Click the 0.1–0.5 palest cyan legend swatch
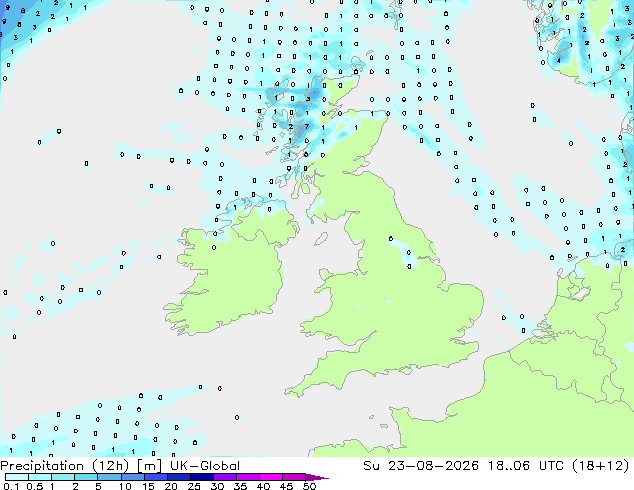Screen dimensions: 634x490 point(17,477)
